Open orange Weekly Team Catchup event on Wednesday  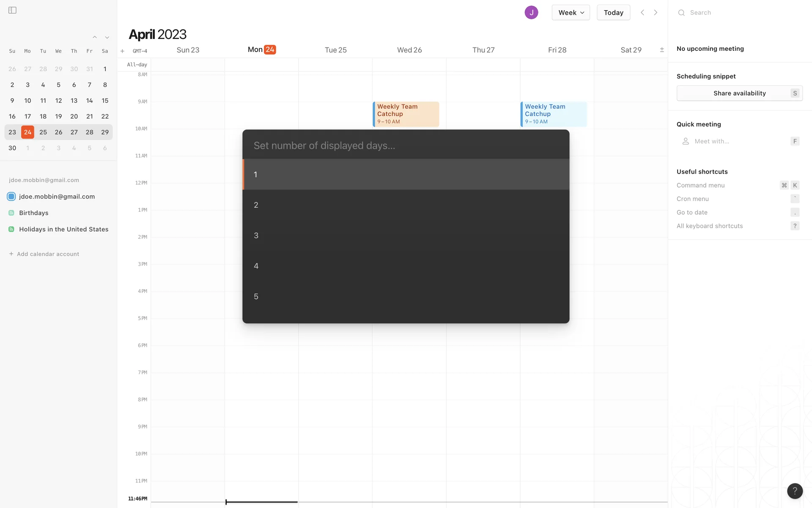pos(406,114)
